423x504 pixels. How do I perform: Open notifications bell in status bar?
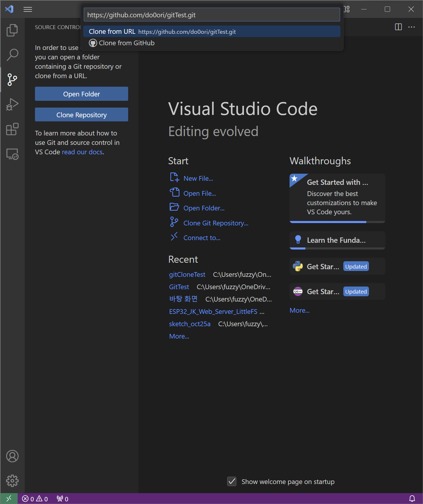pos(412,498)
